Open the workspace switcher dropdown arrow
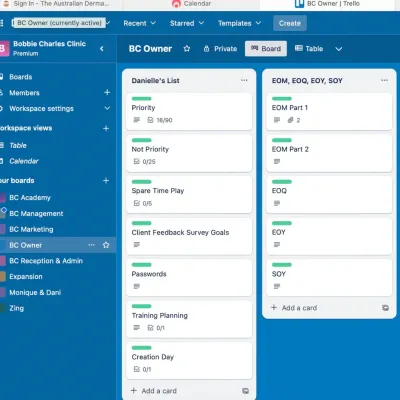The image size is (400, 400). coord(108,23)
